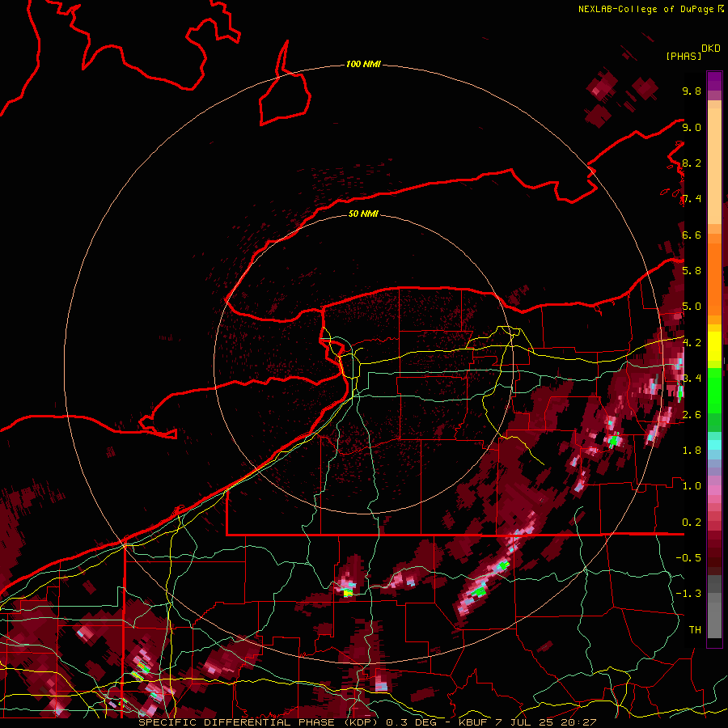Click the 1.8 value on the color scale
The image size is (728, 728).
[692, 450]
